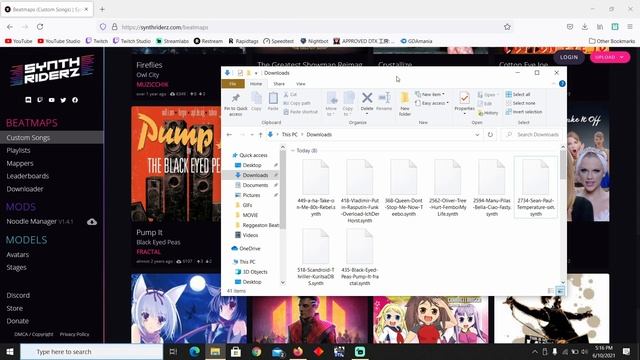Click the Synthriderz Twitter icon
The image size is (640, 360).
click(x=63, y=100)
